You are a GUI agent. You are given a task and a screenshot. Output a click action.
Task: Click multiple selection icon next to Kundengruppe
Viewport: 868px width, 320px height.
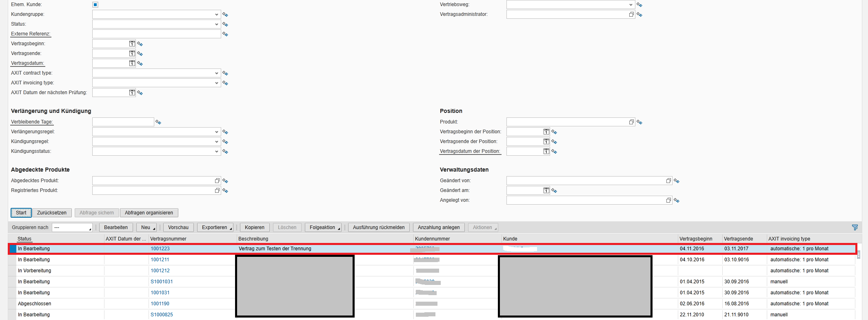tap(225, 15)
